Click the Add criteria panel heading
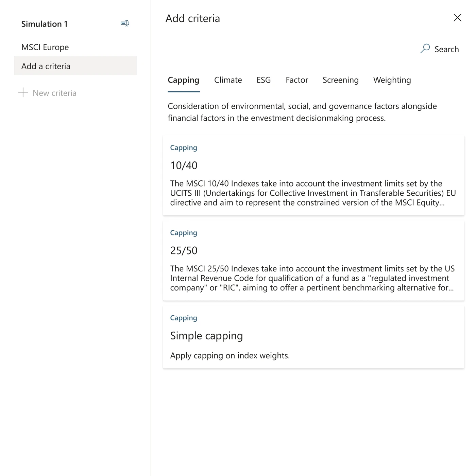This screenshot has width=476, height=476. [x=193, y=18]
